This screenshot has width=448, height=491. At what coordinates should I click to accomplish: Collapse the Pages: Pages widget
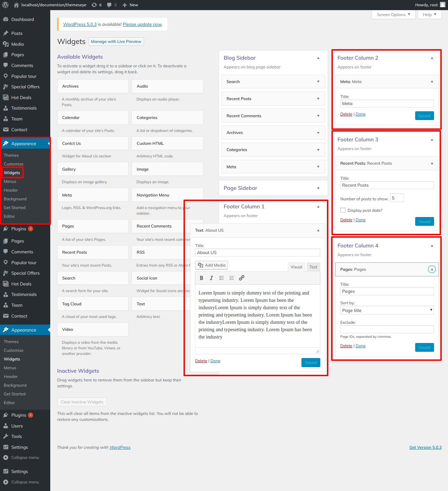432,269
